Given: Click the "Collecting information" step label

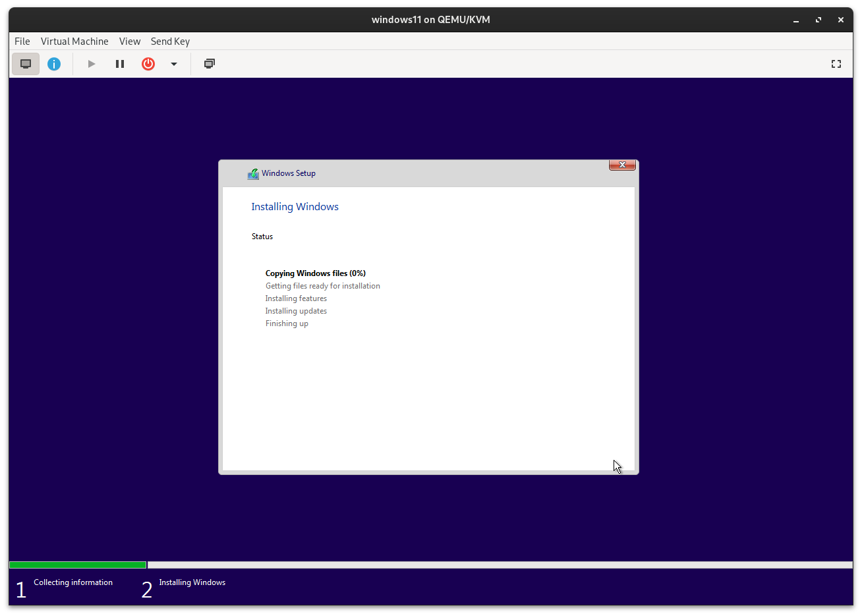Looking at the screenshot, I should (73, 582).
